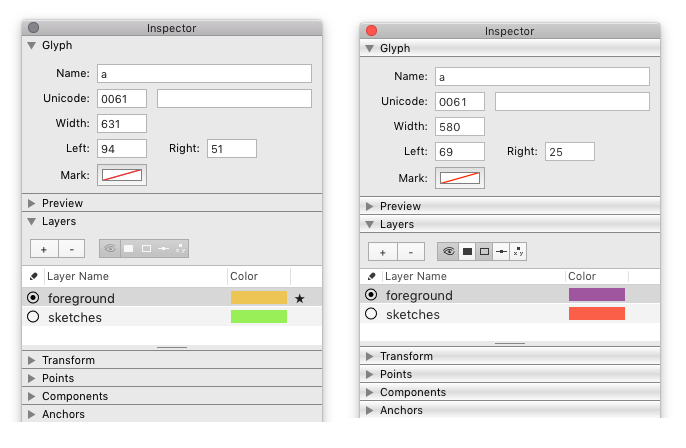The image size is (686, 448).
Task: Click the star icon beside foreground layer
Action: tap(300, 298)
